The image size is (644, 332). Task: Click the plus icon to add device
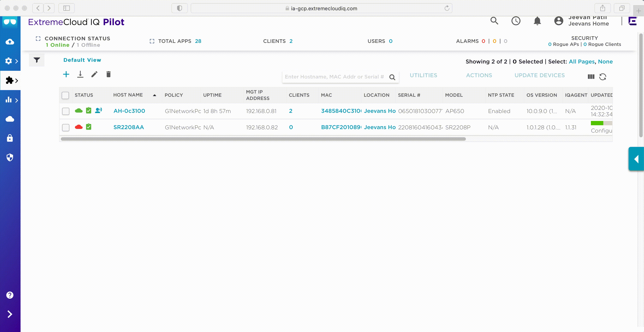point(66,74)
